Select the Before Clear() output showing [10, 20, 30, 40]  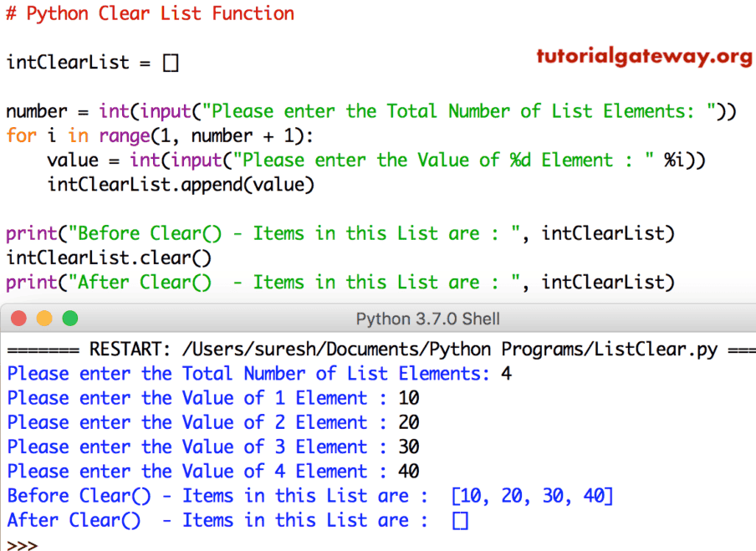[309, 496]
